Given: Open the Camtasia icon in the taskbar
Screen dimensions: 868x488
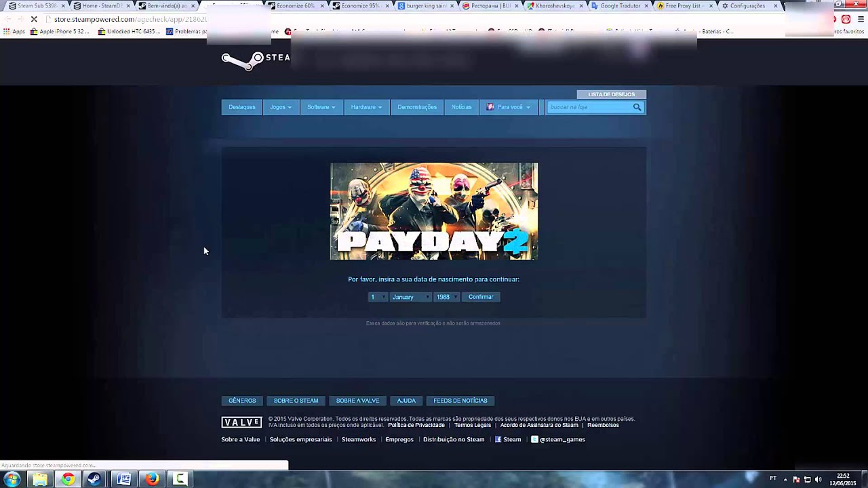Looking at the screenshot, I should 180,479.
